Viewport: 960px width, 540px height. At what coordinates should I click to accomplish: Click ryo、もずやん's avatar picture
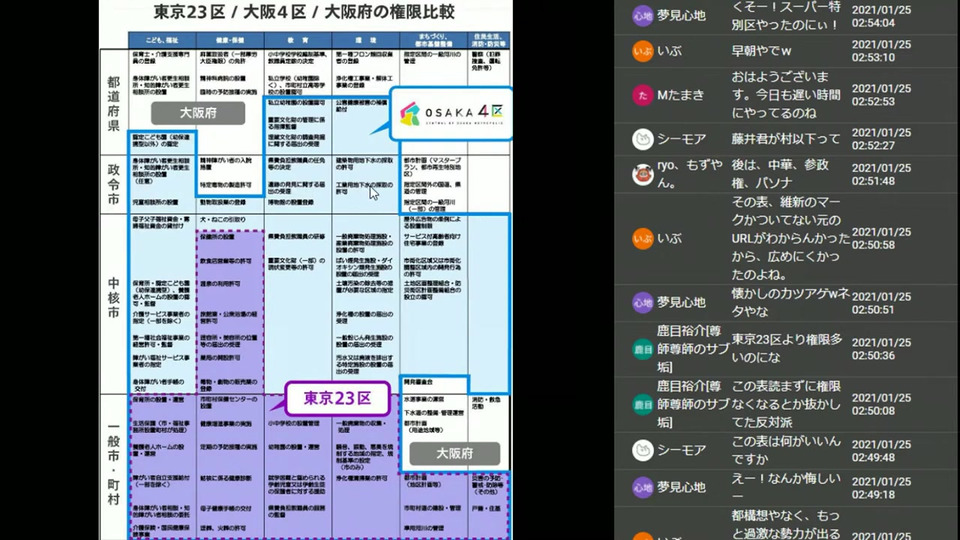(x=642, y=174)
